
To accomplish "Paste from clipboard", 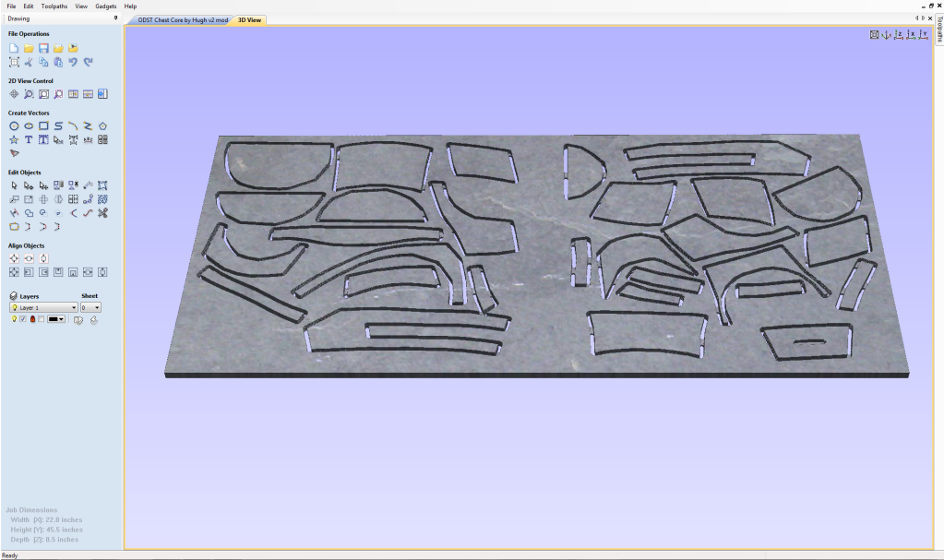I will pos(58,62).
